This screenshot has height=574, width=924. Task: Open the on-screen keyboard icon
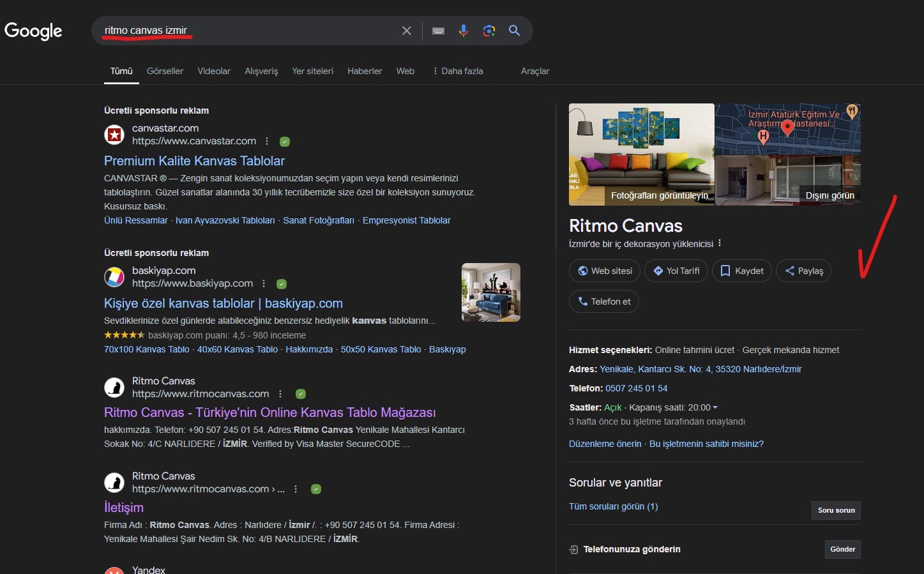[438, 31]
